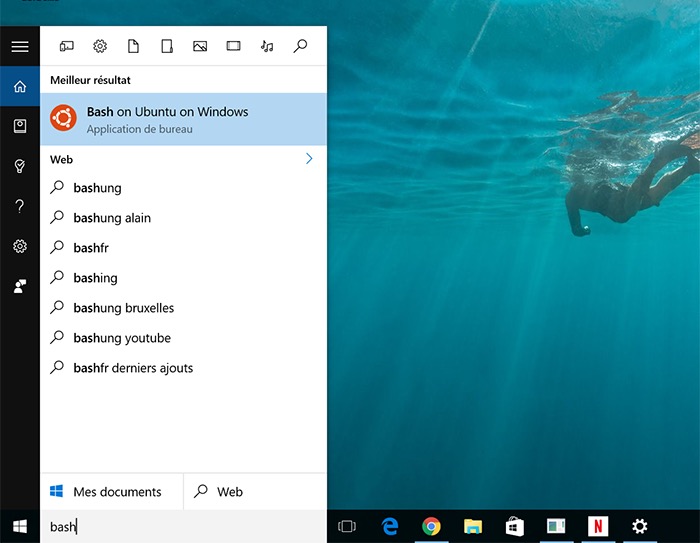This screenshot has height=543, width=700.
Task: Open the Feedback icon in the sidebar
Action: click(x=20, y=286)
